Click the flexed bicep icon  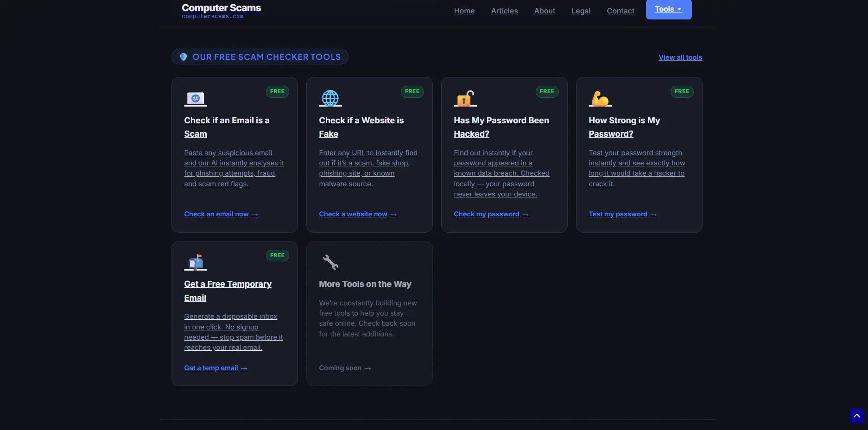600,98
